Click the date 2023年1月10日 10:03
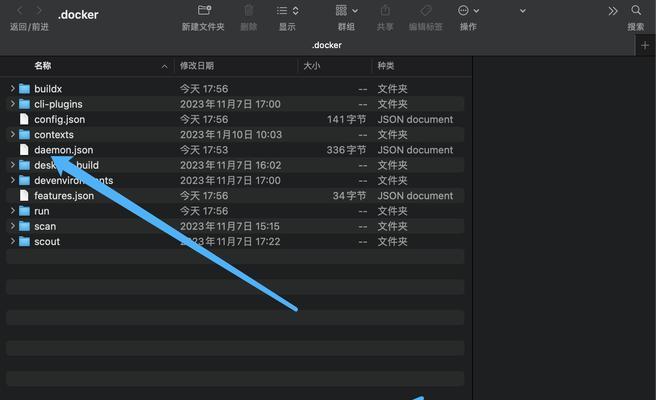The image size is (656, 400). 231,135
